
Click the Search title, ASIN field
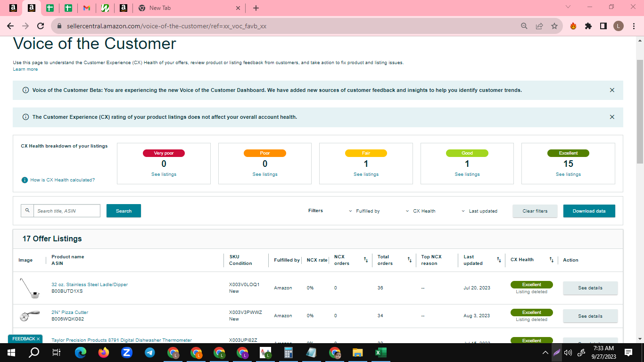point(67,211)
